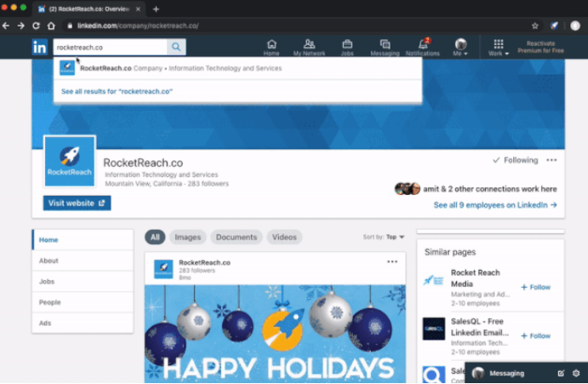The height and width of the screenshot is (384, 588).
Task: Click SalesQL similar page title
Action: [x=480, y=327]
